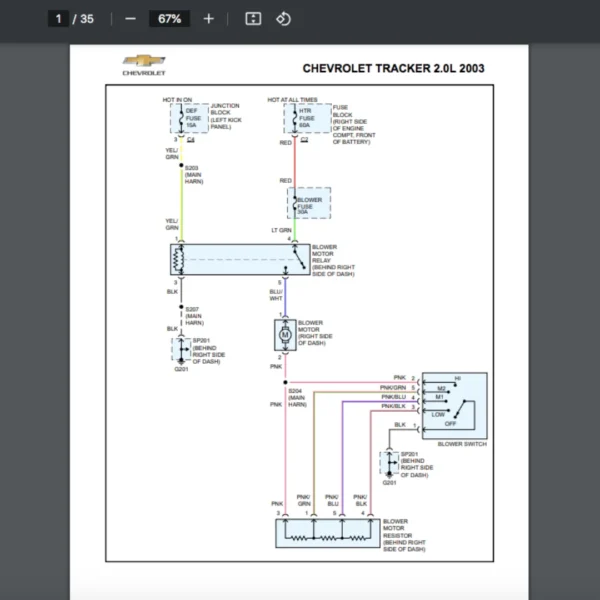This screenshot has height=600, width=600.
Task: Click the DEF fuse 15A box
Action: (x=186, y=119)
